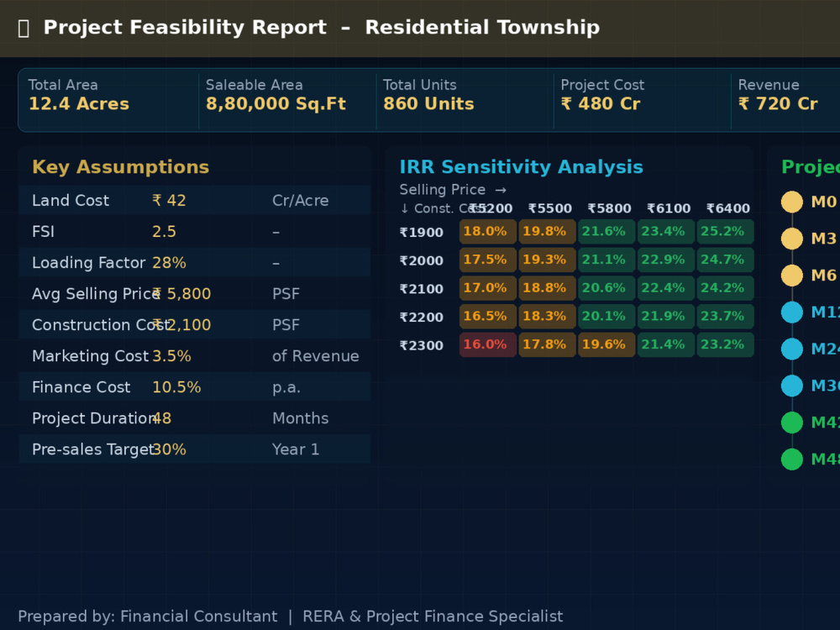840x630 pixels.
Task: Click the 'Selling Price →' axis label
Action: point(454,190)
